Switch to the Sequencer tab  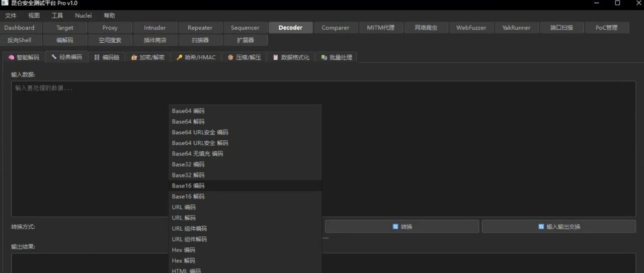coord(246,28)
